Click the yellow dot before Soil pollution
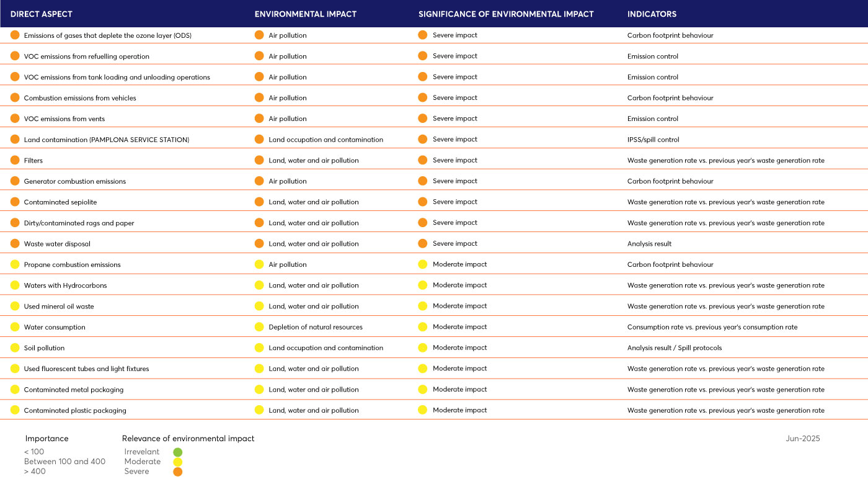 coord(15,348)
